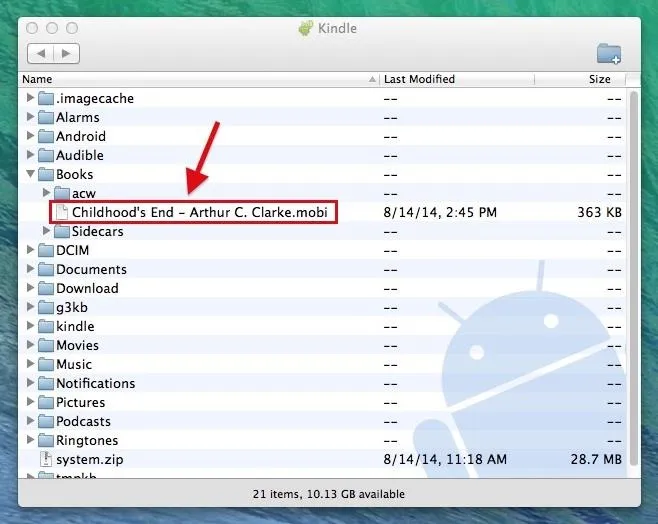Sort by the Name column header
Image resolution: width=658 pixels, height=524 pixels.
click(199, 79)
